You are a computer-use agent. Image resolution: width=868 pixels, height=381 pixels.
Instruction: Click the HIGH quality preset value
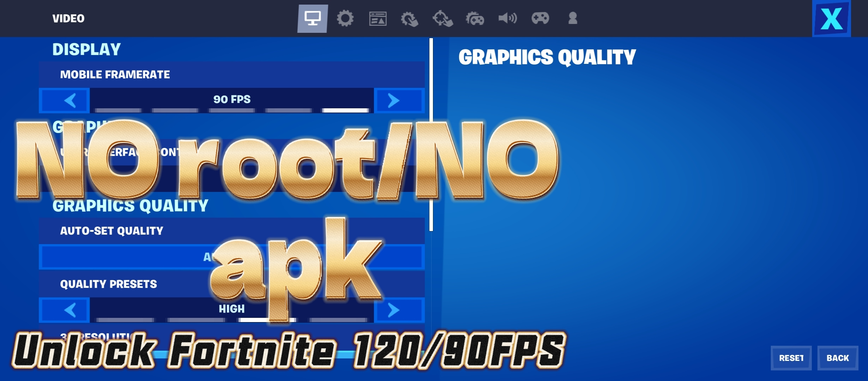pyautogui.click(x=231, y=309)
